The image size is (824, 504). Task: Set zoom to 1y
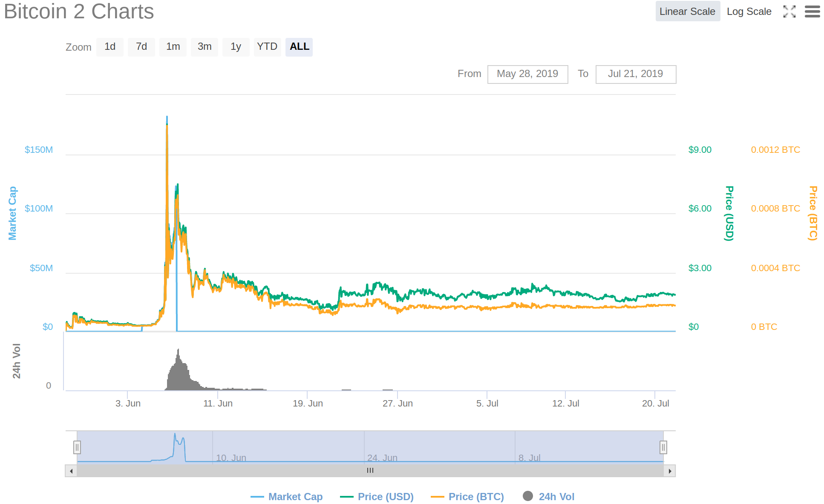pos(236,47)
